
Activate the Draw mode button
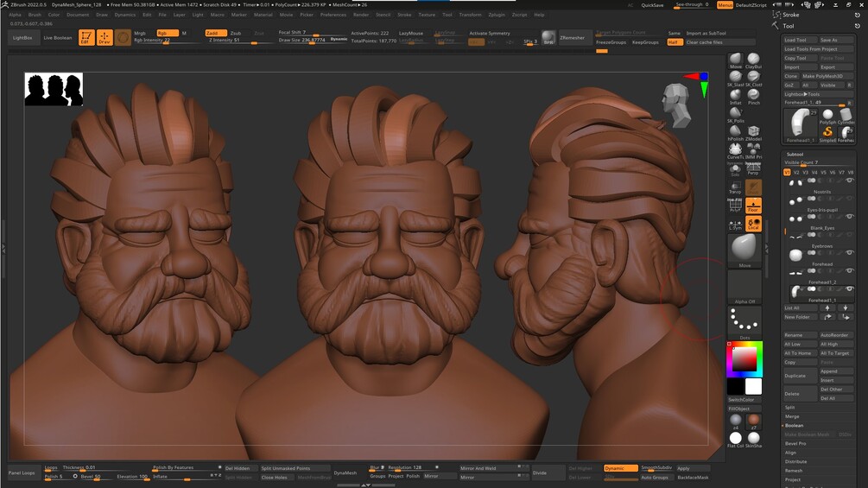(x=105, y=38)
